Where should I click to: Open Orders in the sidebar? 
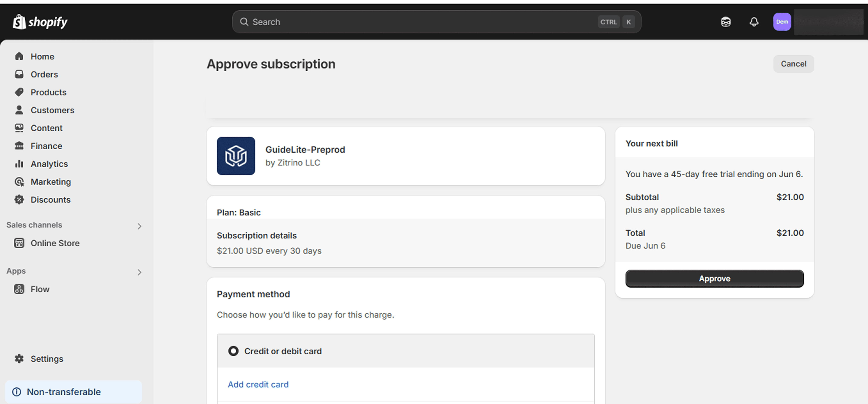(44, 74)
